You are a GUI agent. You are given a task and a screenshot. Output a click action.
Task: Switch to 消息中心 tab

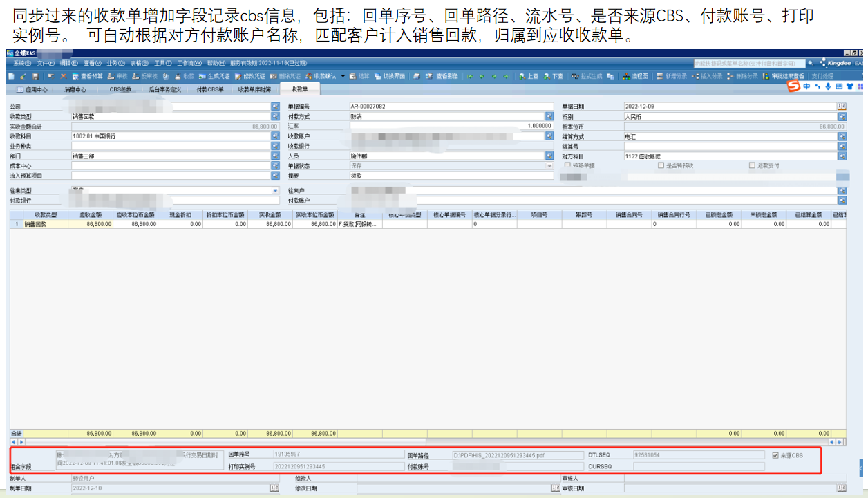coord(75,89)
